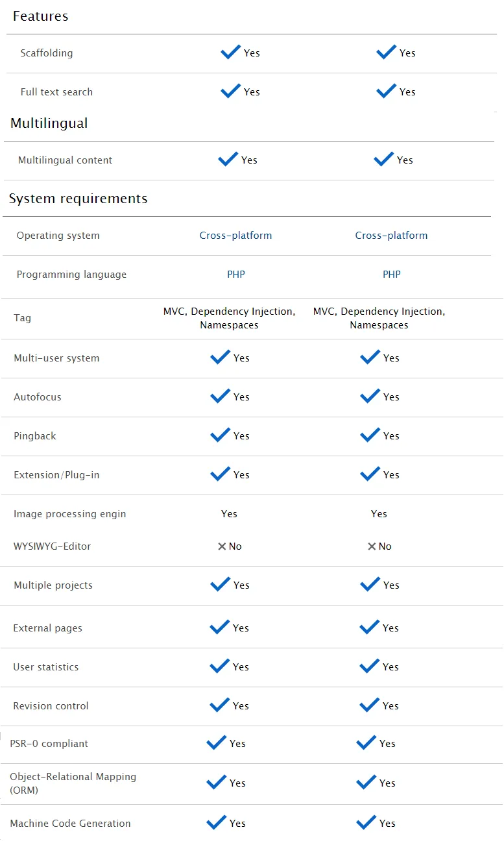This screenshot has width=504, height=845.
Task: Click PSR-0 compliant checkmark, first column
Action: pos(216,743)
